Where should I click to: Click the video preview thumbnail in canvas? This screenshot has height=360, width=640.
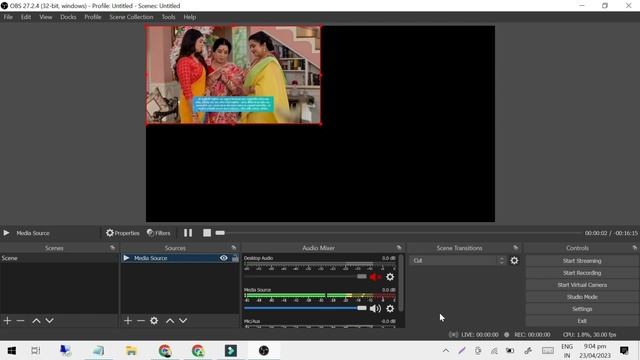point(233,75)
